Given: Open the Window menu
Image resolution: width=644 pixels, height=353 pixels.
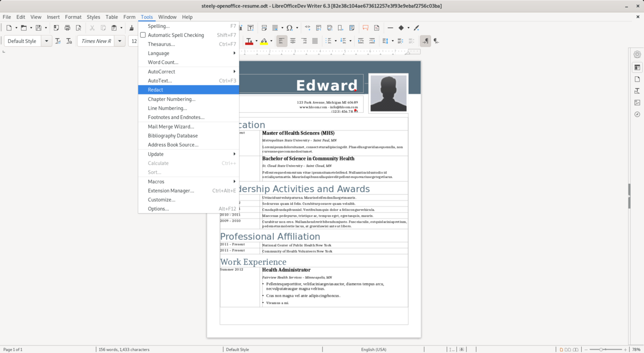Looking at the screenshot, I should coord(167,17).
